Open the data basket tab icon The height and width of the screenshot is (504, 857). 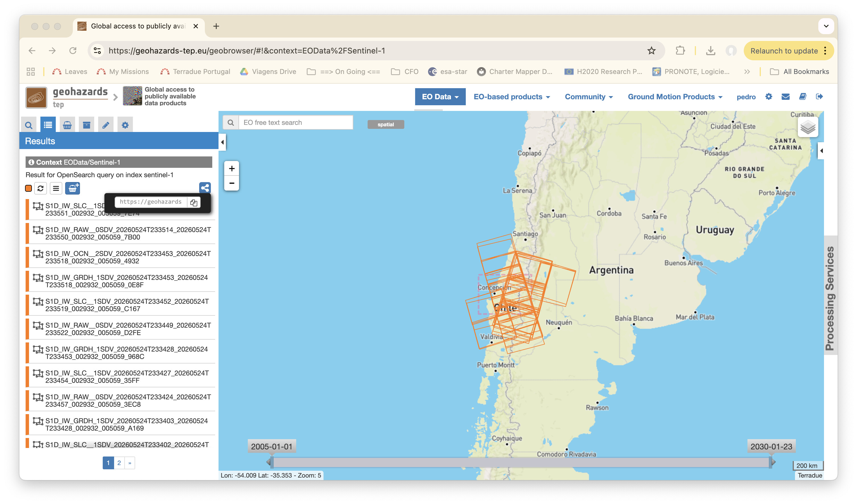point(67,125)
